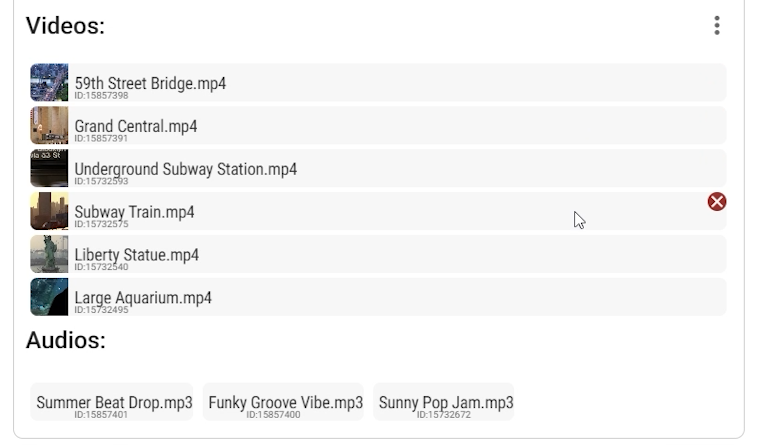Select the Liberty Statue thumbnail image
764x445 pixels.
pos(49,255)
